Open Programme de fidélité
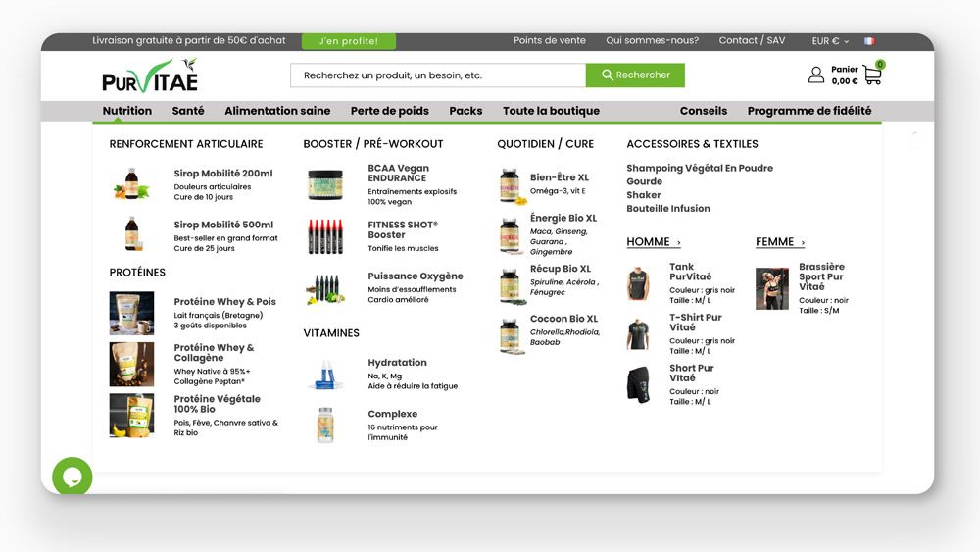 pyautogui.click(x=809, y=111)
